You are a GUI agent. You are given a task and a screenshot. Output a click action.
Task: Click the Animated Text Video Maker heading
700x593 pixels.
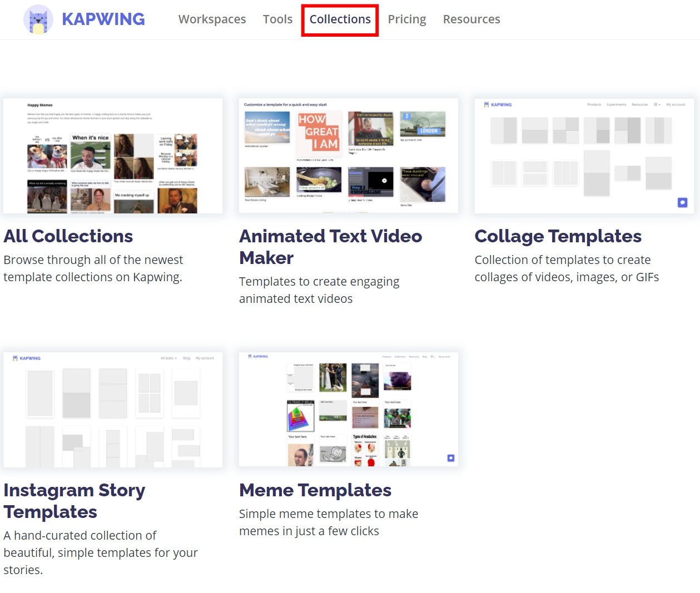tap(330, 247)
